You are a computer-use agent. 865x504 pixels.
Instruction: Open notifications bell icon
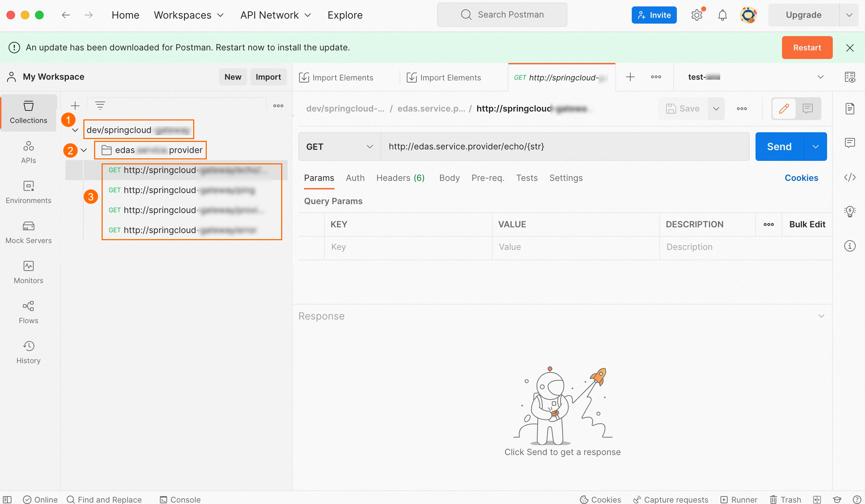pyautogui.click(x=723, y=15)
